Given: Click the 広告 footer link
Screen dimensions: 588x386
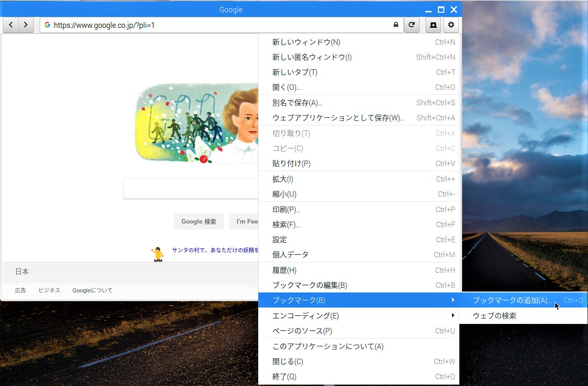Looking at the screenshot, I should pyautogui.click(x=21, y=290).
